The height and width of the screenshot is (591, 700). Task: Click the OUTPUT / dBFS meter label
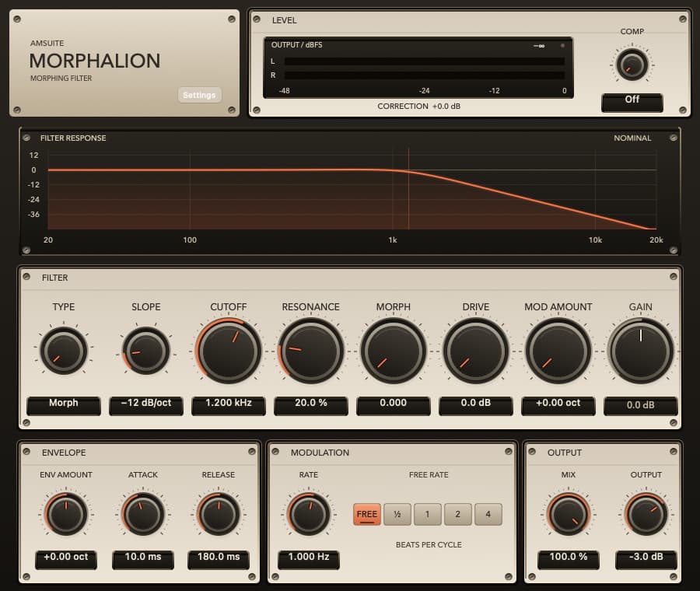click(297, 44)
